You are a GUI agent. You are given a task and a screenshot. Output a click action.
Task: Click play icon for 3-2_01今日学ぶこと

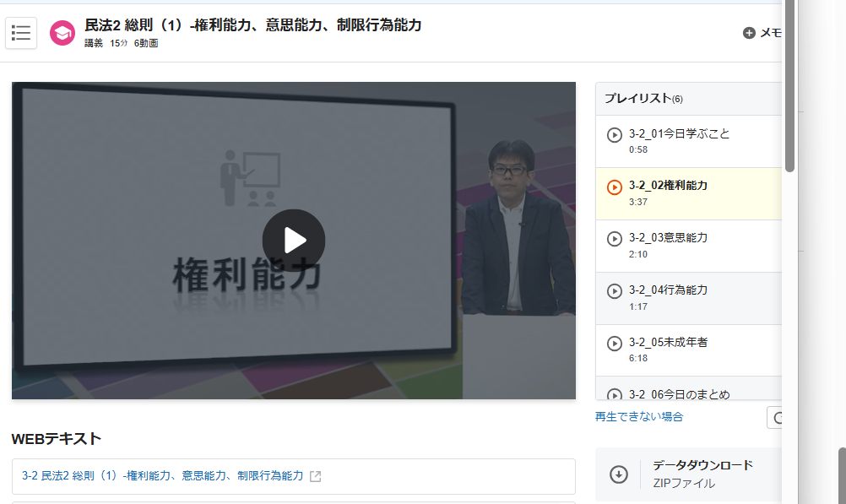coord(614,135)
